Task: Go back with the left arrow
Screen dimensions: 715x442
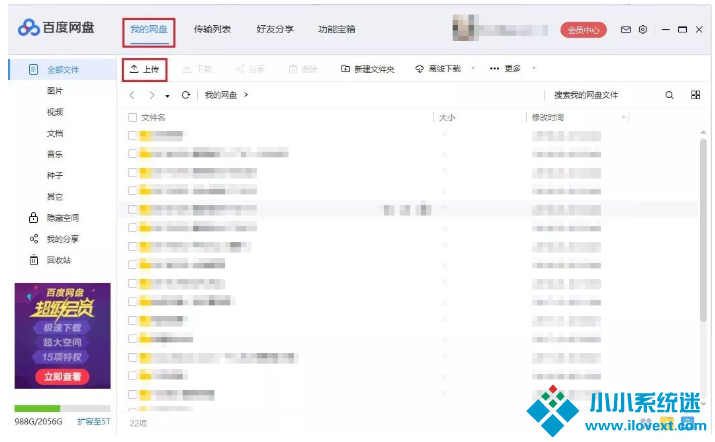Action: pos(132,95)
